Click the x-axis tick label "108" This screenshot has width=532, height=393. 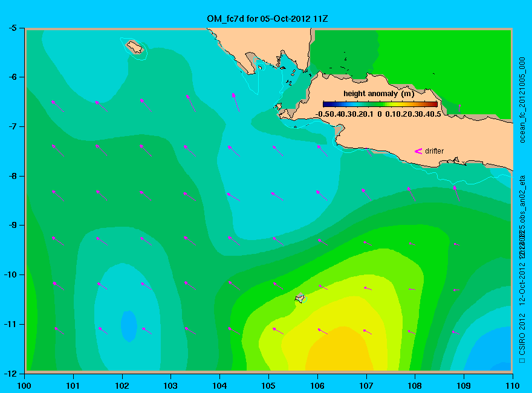[x=415, y=386]
